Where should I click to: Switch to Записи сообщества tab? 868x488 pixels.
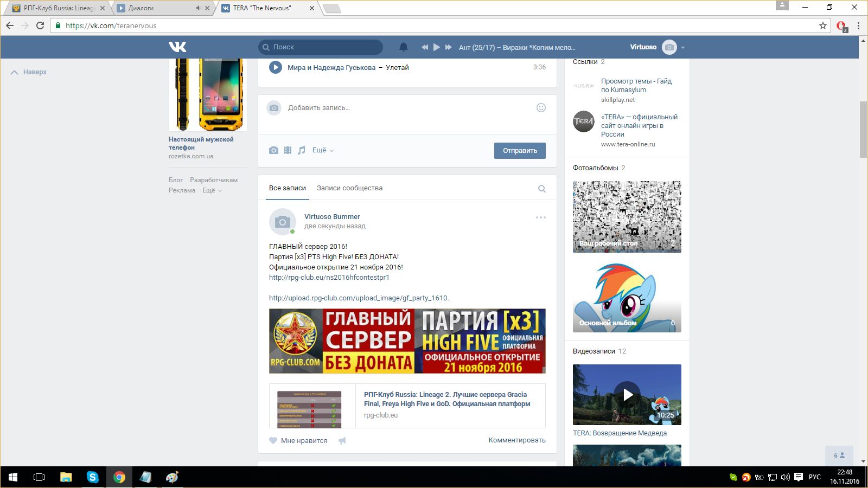(x=349, y=188)
